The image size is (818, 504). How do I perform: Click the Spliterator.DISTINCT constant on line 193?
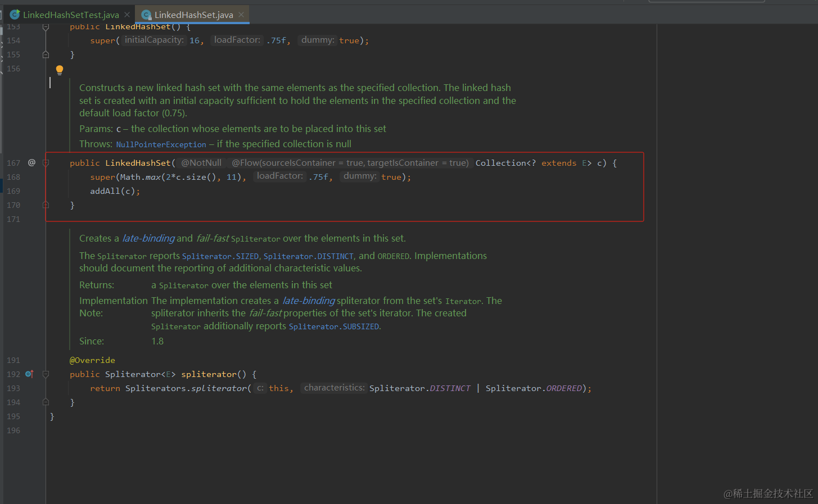420,388
